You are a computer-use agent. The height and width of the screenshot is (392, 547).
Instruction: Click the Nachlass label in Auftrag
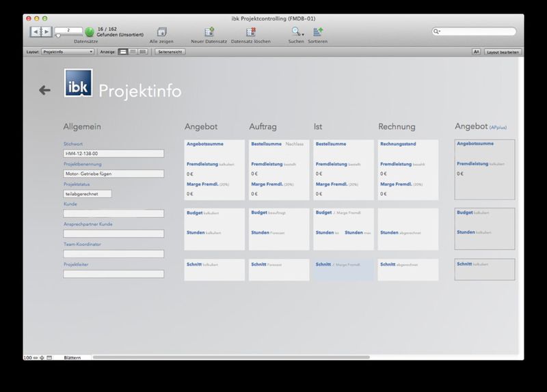pos(295,144)
